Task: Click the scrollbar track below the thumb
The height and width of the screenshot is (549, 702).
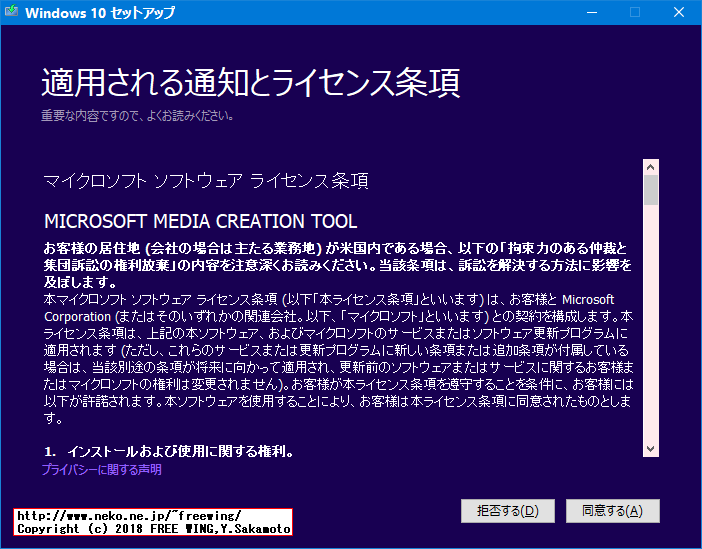Action: (651, 322)
